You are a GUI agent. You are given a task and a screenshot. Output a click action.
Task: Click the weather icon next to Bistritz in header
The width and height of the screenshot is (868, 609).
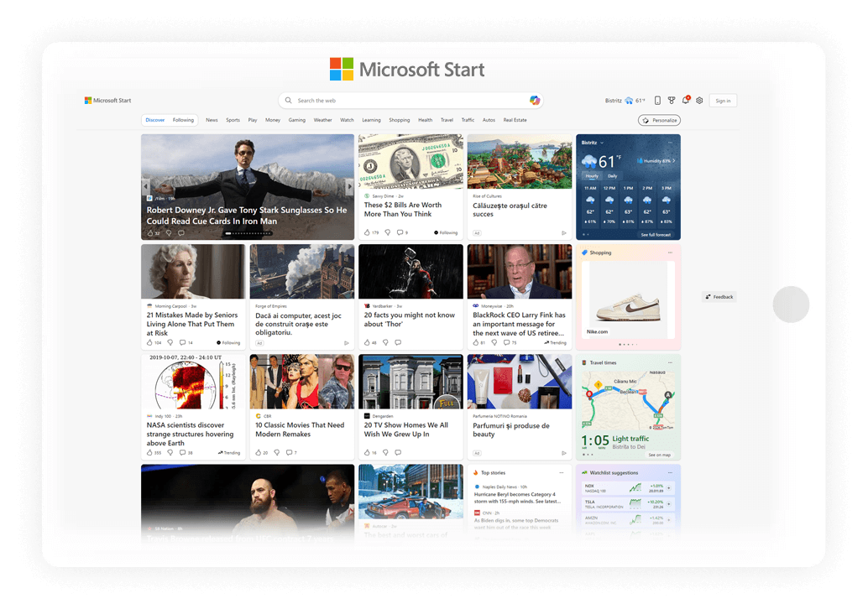pyautogui.click(x=629, y=100)
